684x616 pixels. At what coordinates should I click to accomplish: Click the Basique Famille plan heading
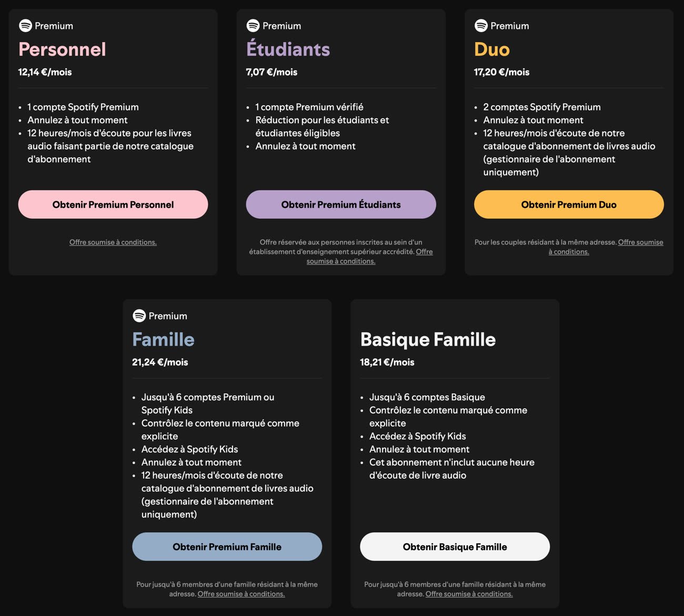[428, 340]
